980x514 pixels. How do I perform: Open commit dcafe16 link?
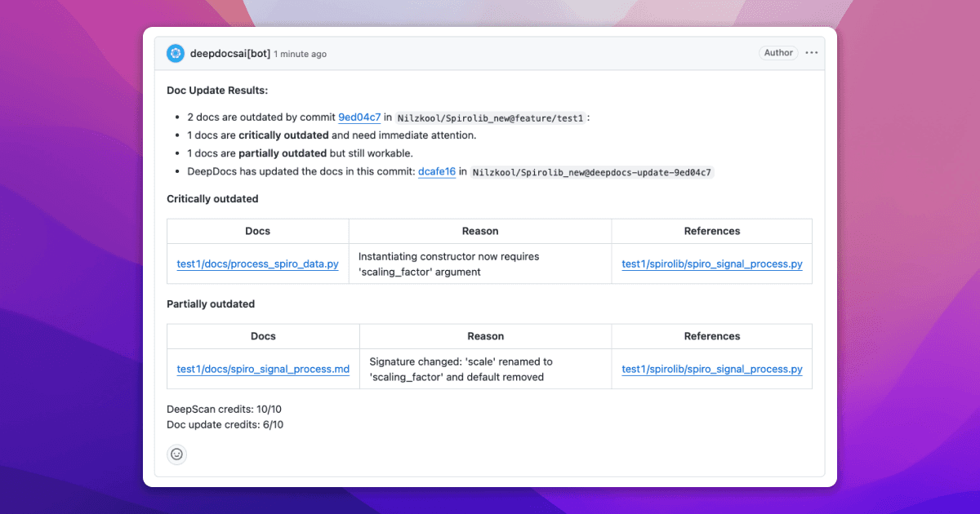(437, 172)
